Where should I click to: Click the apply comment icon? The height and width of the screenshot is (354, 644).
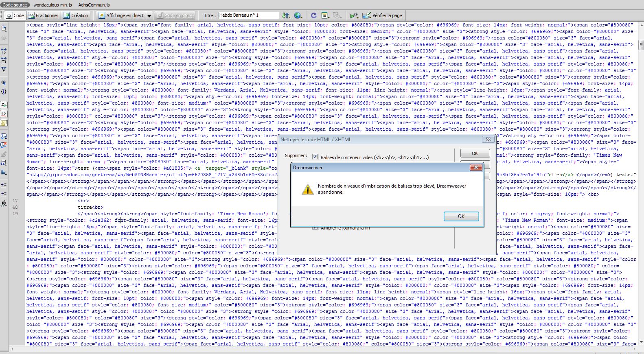click(4, 136)
